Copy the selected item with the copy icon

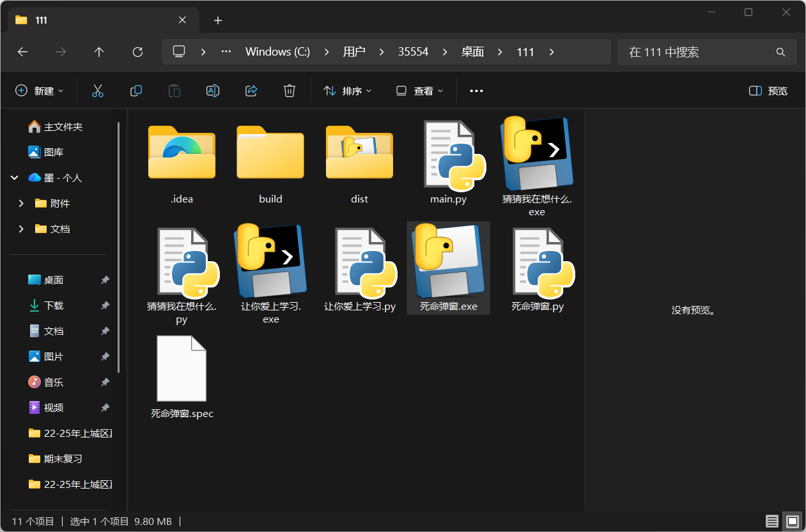136,90
